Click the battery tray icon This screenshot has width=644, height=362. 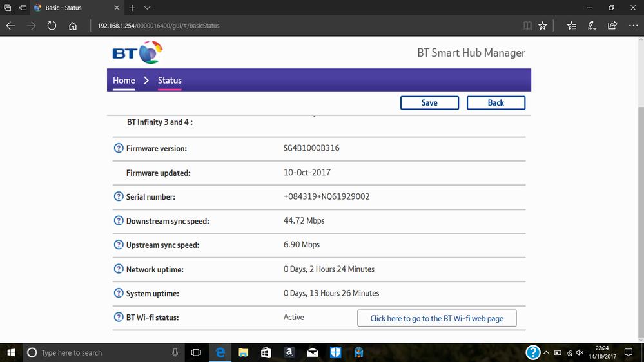tap(558, 352)
